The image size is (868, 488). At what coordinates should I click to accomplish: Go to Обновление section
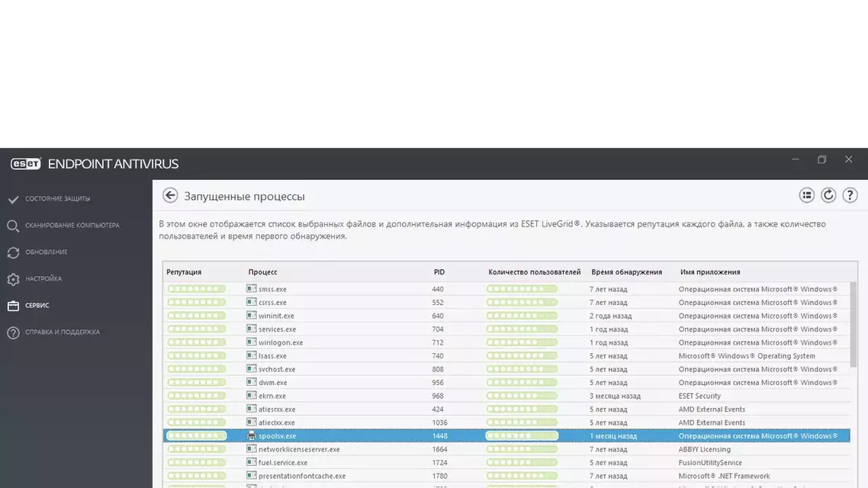pos(46,252)
